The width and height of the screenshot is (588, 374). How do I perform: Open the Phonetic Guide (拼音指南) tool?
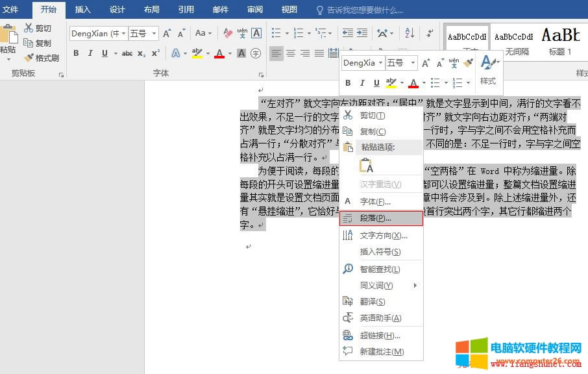tap(242, 33)
